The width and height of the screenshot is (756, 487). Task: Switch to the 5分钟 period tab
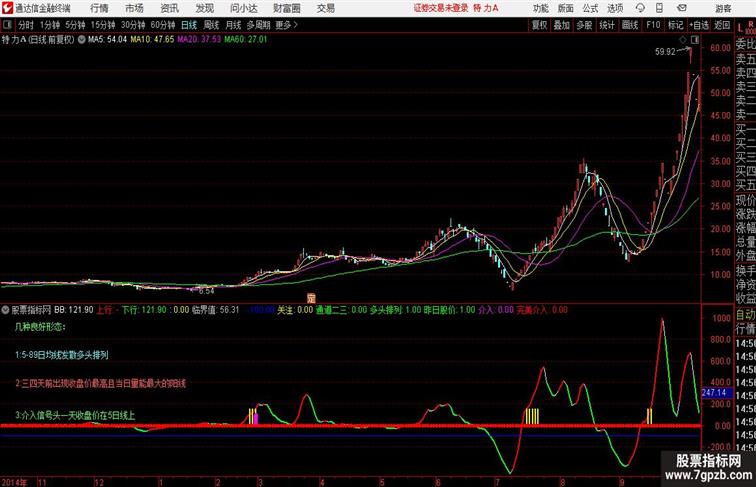[x=75, y=25]
